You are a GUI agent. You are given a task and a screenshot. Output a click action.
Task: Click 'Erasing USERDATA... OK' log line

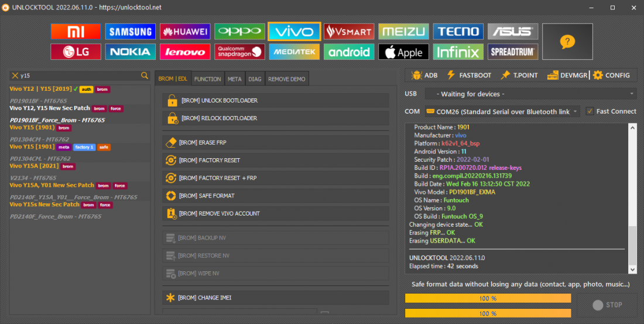click(x=442, y=241)
